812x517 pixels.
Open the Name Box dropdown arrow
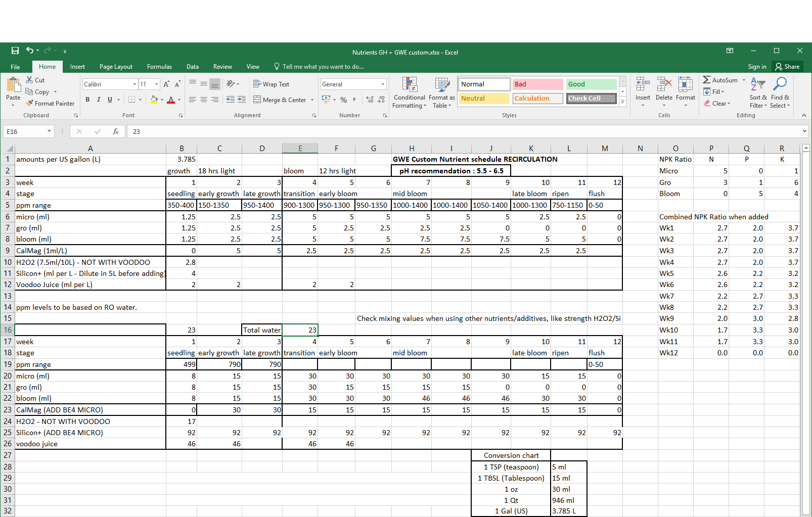click(x=49, y=131)
